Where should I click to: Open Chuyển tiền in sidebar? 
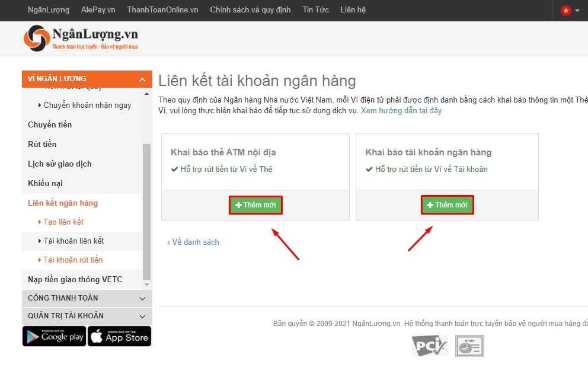(50, 124)
